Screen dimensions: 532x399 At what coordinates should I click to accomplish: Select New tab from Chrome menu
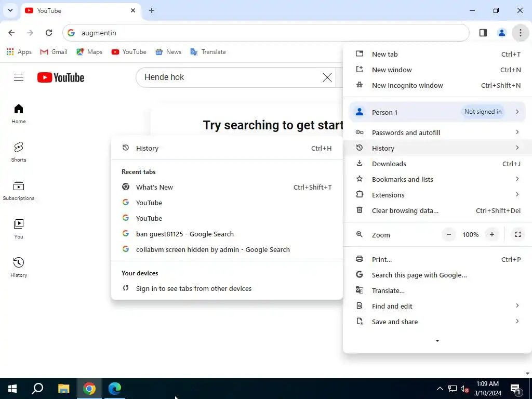[437, 54]
